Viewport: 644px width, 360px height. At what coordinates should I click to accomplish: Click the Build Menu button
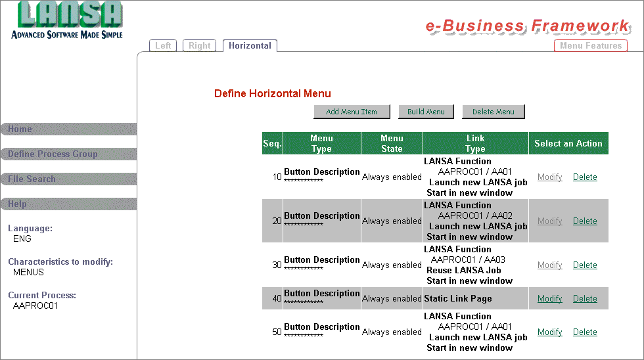click(x=426, y=112)
